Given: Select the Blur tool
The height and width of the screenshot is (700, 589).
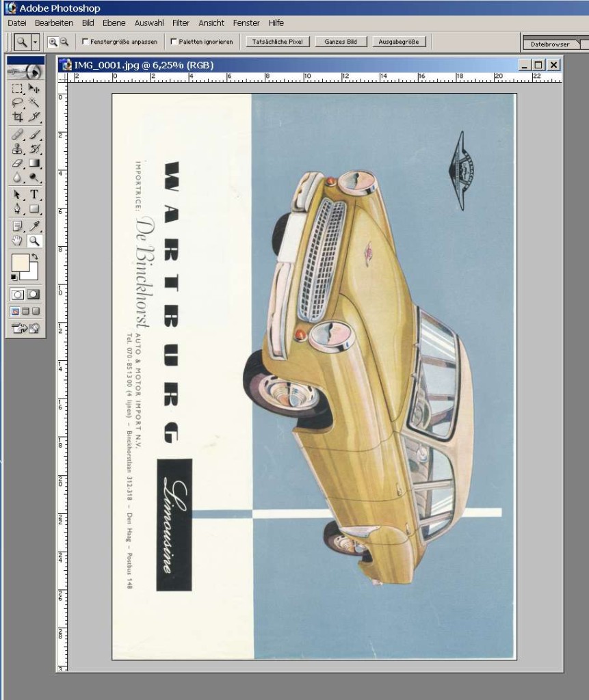Looking at the screenshot, I should coord(17,177).
